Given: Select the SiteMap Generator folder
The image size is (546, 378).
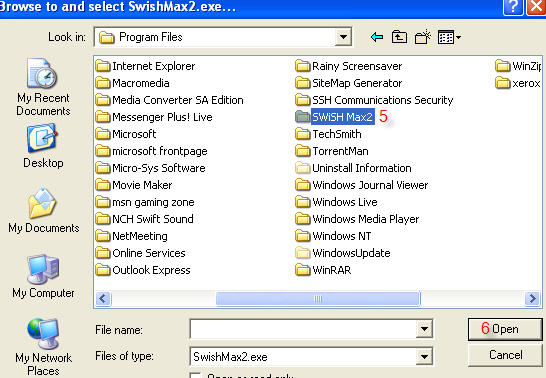Looking at the screenshot, I should point(349,83).
